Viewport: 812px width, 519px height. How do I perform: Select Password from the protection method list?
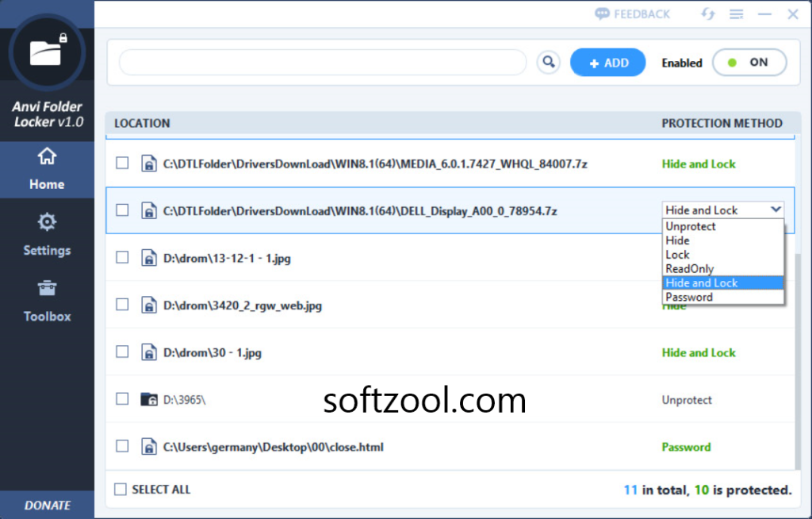click(x=689, y=297)
